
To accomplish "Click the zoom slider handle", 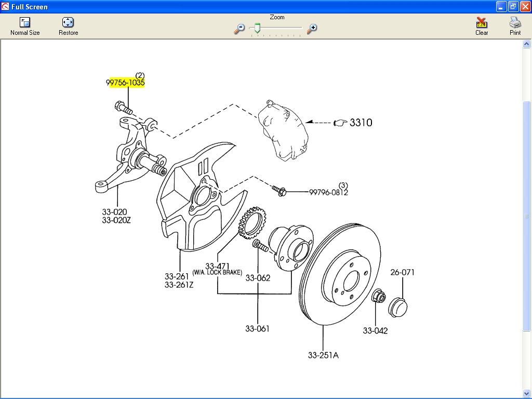I will [257, 29].
